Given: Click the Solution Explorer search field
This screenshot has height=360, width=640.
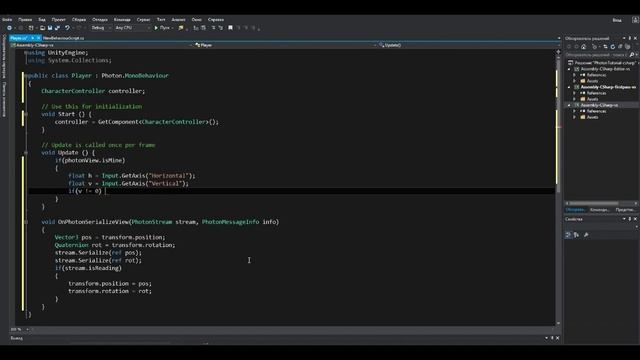Looking at the screenshot, I should (596, 55).
